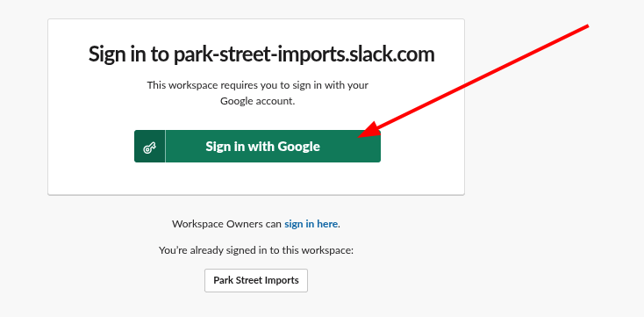Viewport: 644px width, 317px height.
Task: Sign in with Google
Action: [258, 147]
